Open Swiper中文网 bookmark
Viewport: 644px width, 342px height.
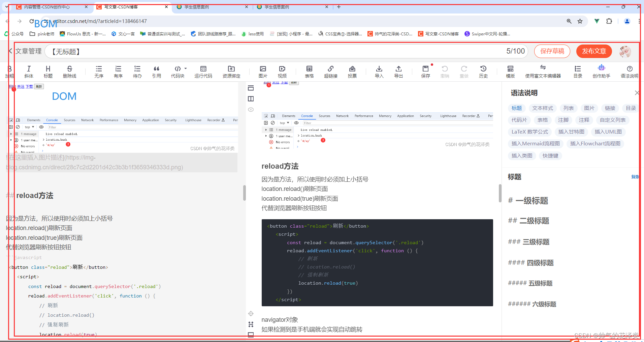(487, 34)
